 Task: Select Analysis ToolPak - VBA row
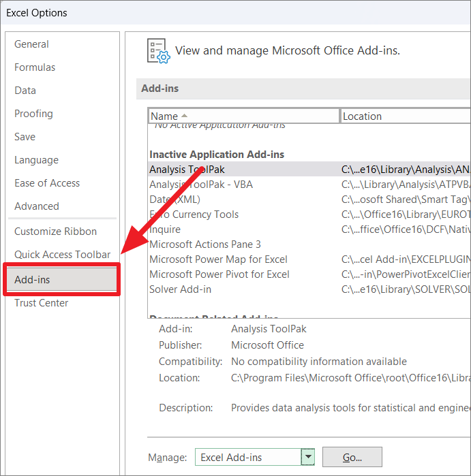pyautogui.click(x=309, y=185)
